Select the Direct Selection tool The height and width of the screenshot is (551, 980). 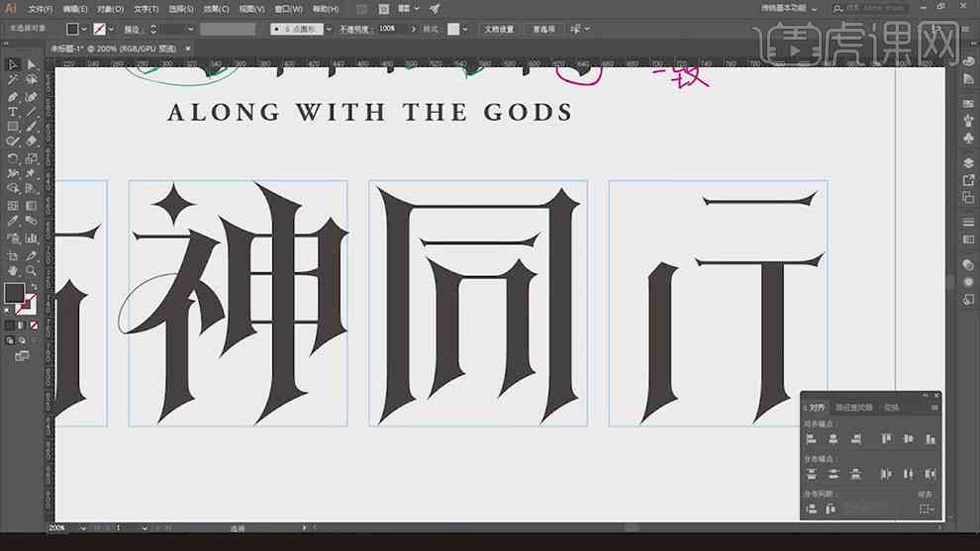click(32, 64)
